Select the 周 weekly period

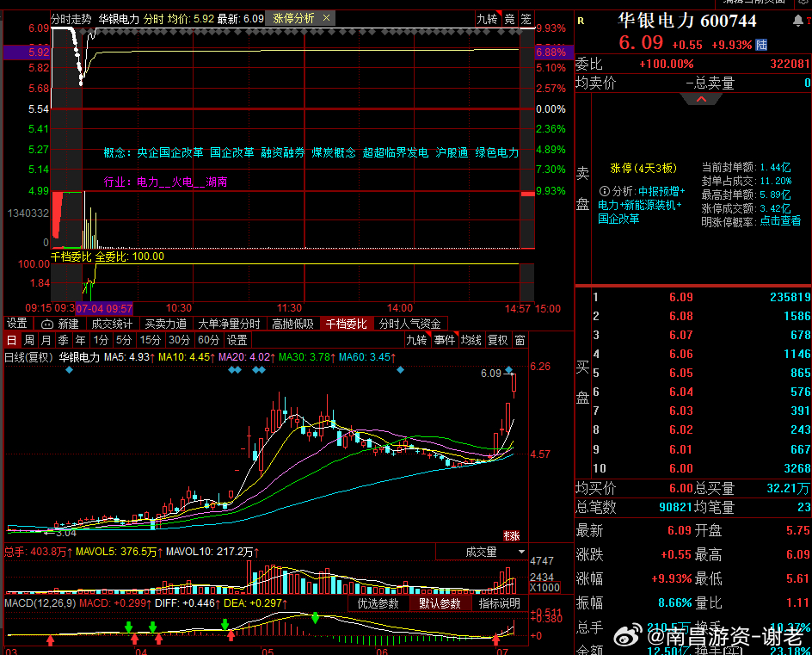point(29,340)
